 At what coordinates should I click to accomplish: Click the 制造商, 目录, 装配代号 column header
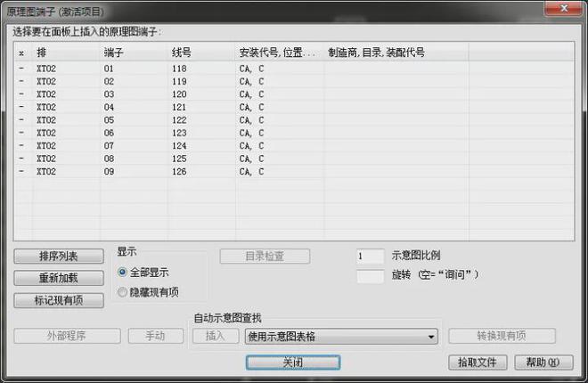(x=396, y=53)
